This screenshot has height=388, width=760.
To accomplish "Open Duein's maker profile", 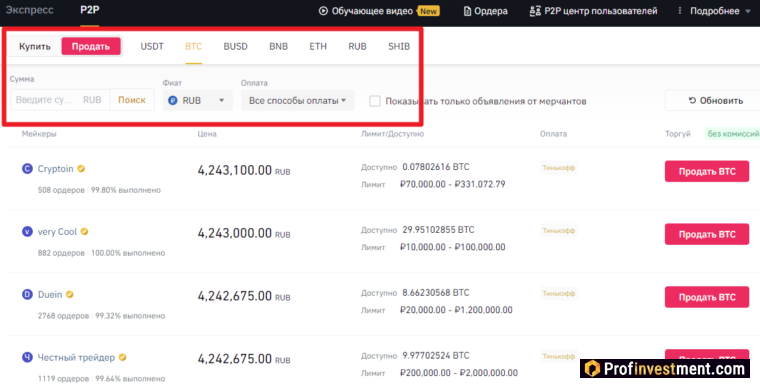I will click(50, 294).
